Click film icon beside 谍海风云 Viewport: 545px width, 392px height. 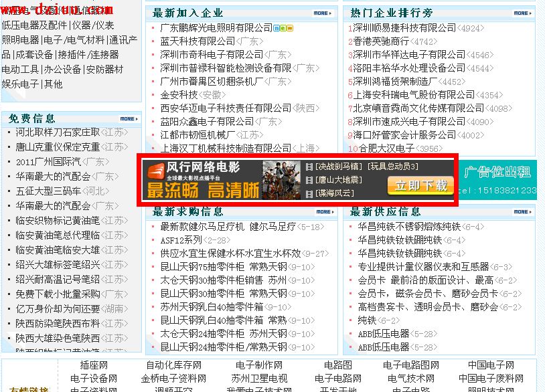309,193
